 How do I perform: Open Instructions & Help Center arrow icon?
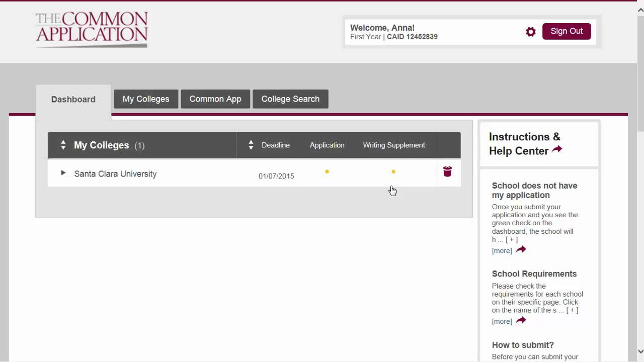[557, 149]
